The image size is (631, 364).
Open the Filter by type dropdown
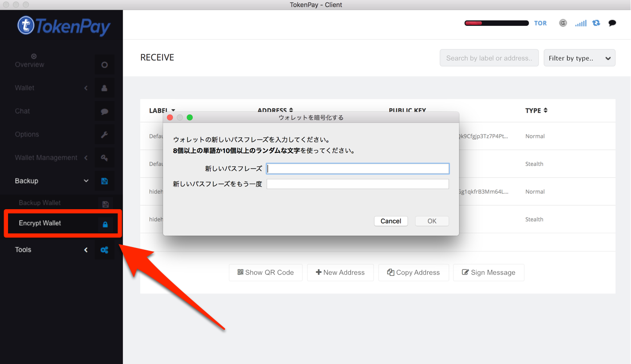coord(579,58)
